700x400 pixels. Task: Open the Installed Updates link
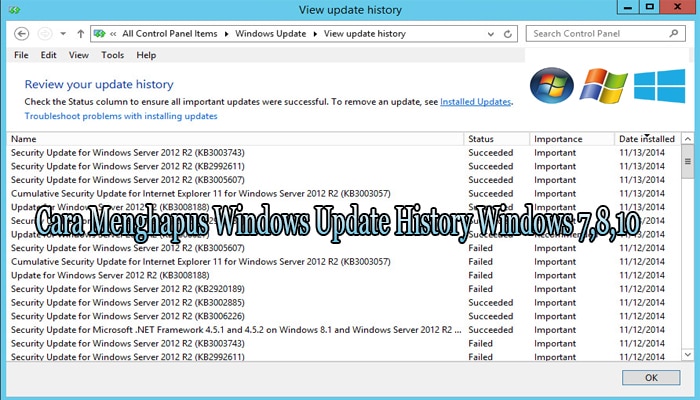pyautogui.click(x=475, y=102)
